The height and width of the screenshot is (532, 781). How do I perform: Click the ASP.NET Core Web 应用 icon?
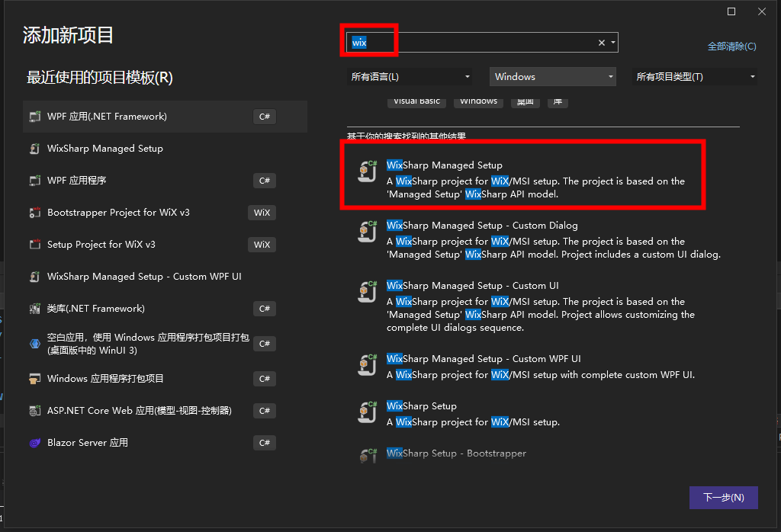point(35,411)
